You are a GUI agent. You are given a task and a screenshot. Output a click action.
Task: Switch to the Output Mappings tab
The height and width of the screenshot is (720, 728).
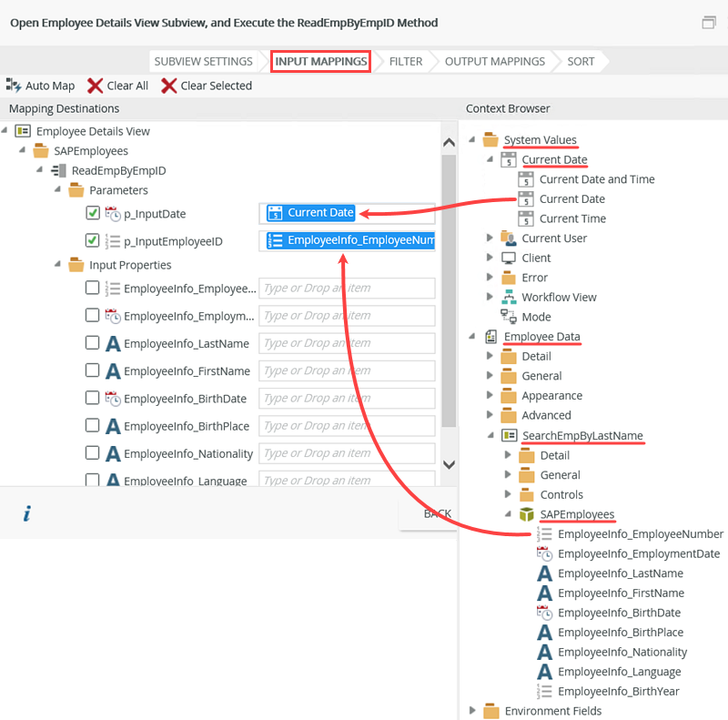494,62
